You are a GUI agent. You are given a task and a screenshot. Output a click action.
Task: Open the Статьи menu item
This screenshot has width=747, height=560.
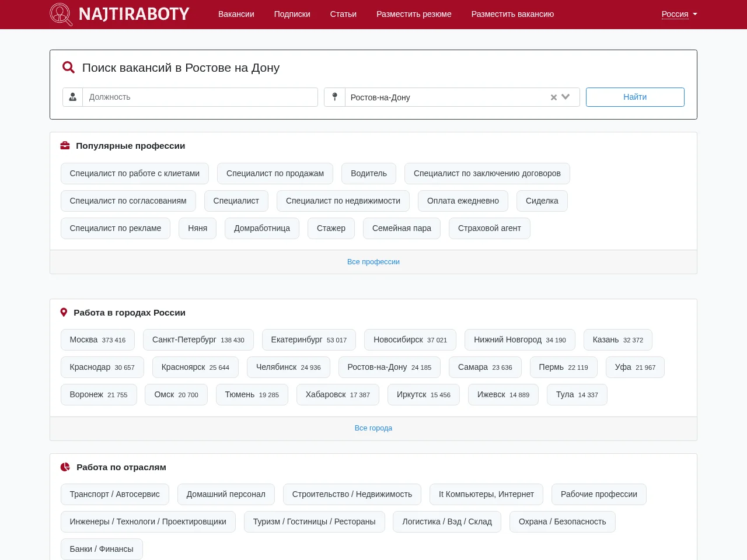[343, 14]
